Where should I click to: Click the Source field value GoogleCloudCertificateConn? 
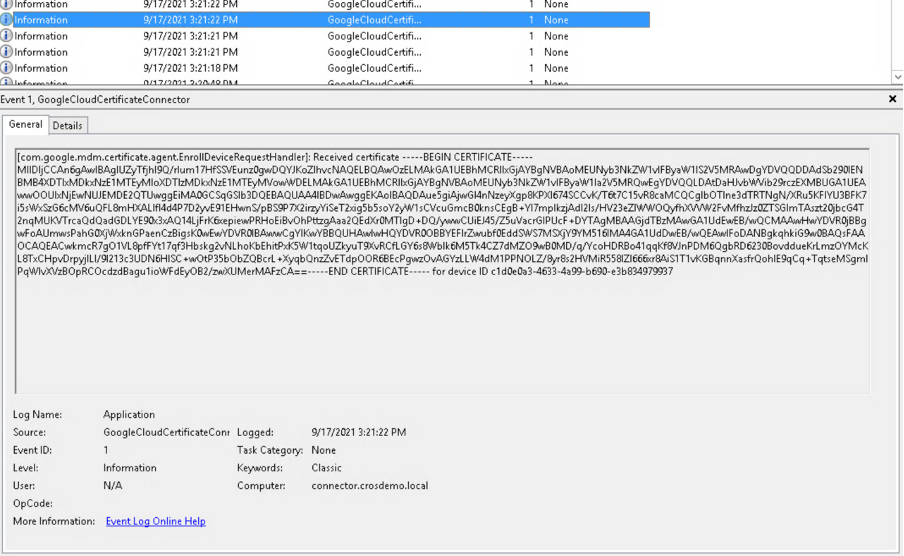166,432
